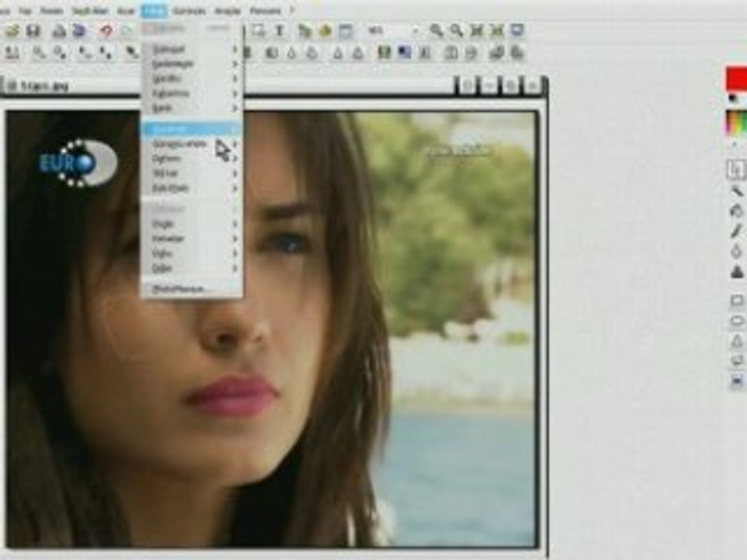Screen dimensions: 747x560
Task: Choose the Triangle selection shape
Action: tap(737, 341)
